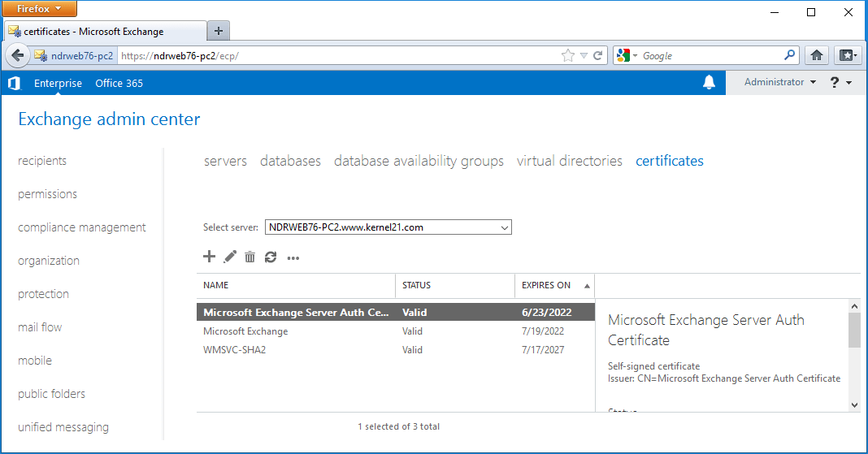Viewport: 868px width, 454px height.
Task: Open the Firefox menu button
Action: click(x=39, y=9)
